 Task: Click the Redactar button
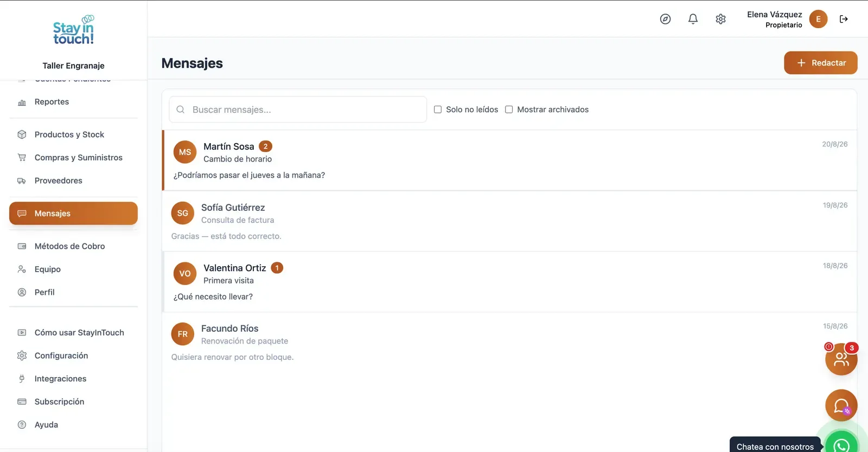point(820,63)
